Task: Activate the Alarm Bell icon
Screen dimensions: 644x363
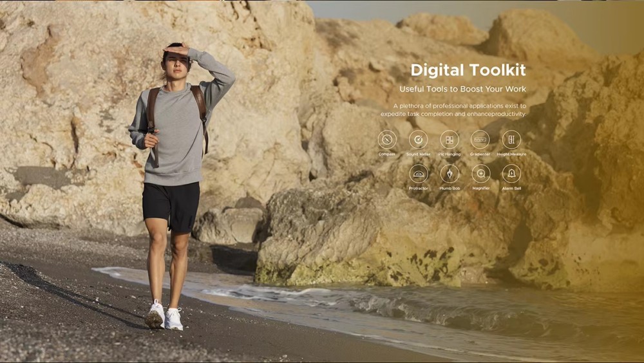Action: click(x=511, y=174)
